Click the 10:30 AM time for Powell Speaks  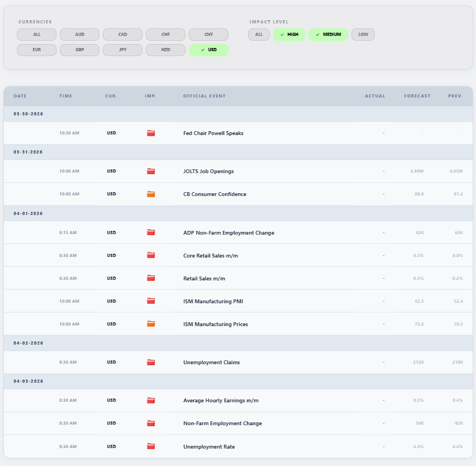69,133
